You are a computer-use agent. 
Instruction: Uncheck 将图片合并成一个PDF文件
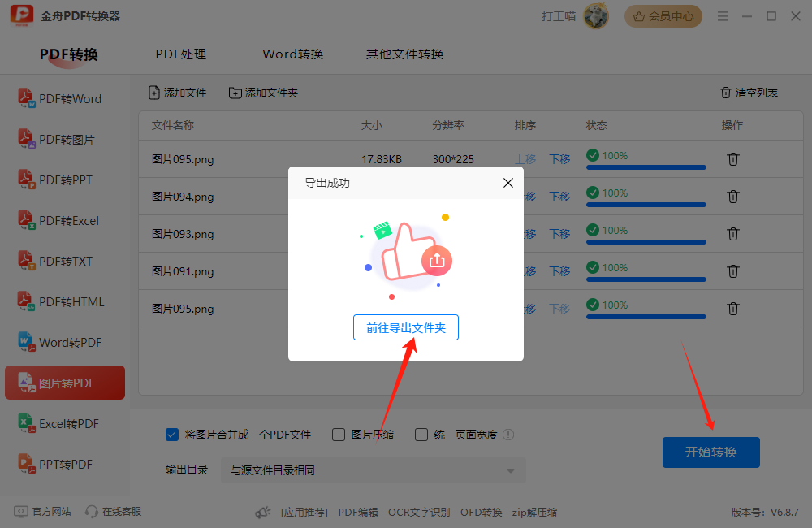[x=171, y=435]
